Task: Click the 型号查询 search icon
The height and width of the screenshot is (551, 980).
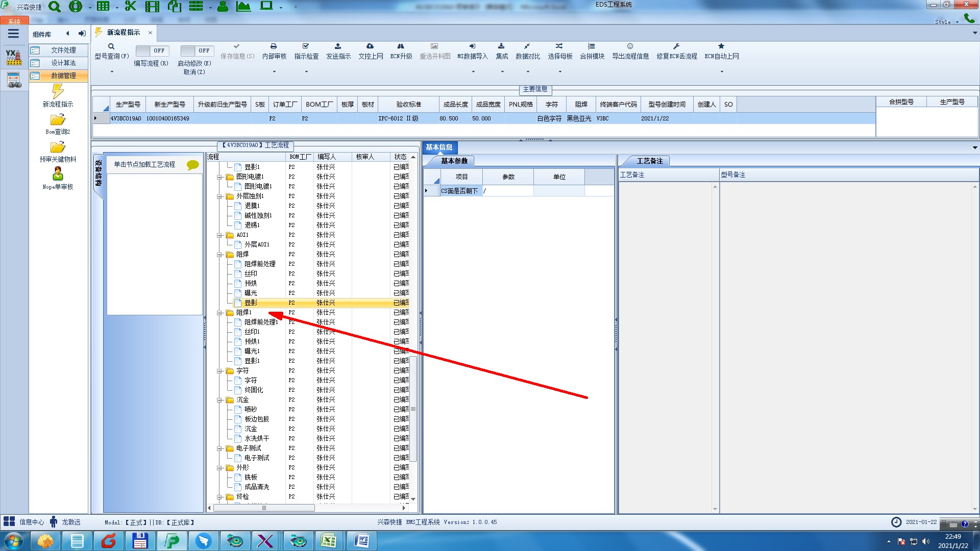Action: point(111,46)
